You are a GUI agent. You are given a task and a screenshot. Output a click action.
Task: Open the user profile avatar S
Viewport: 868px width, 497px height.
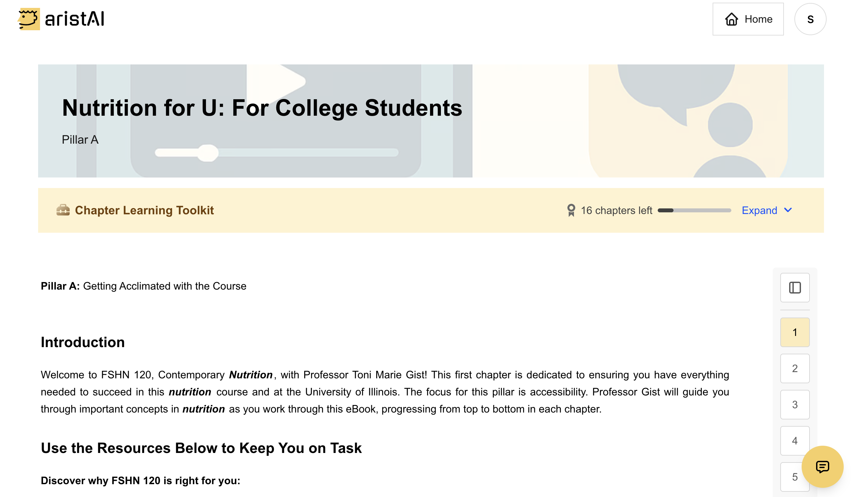click(x=810, y=19)
